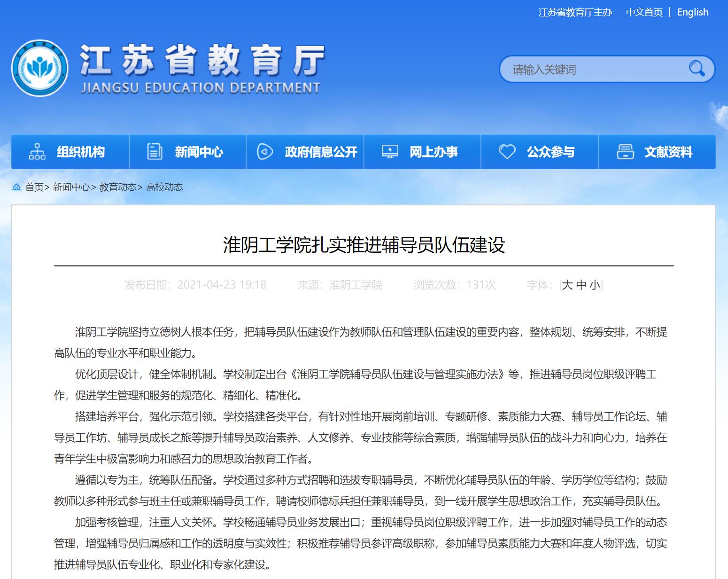Set font size to small (小)

click(x=595, y=285)
